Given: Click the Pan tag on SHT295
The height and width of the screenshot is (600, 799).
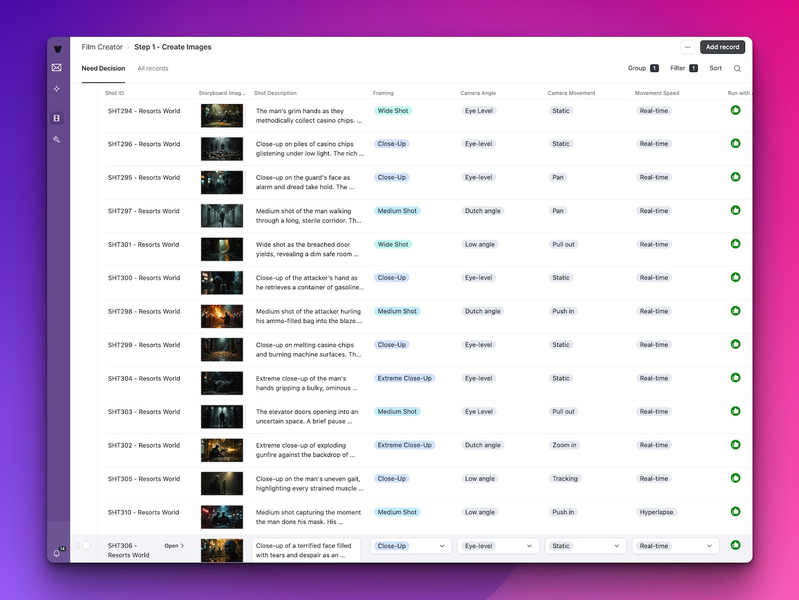Looking at the screenshot, I should pyautogui.click(x=558, y=177).
